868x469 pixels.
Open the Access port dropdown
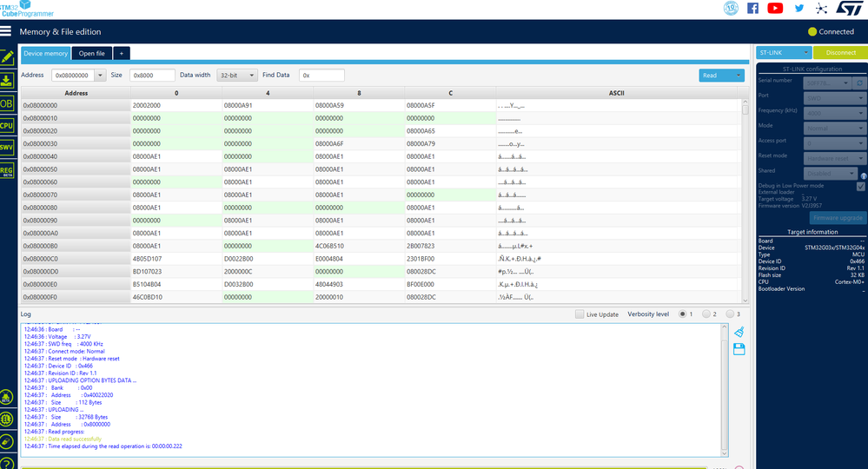834,143
